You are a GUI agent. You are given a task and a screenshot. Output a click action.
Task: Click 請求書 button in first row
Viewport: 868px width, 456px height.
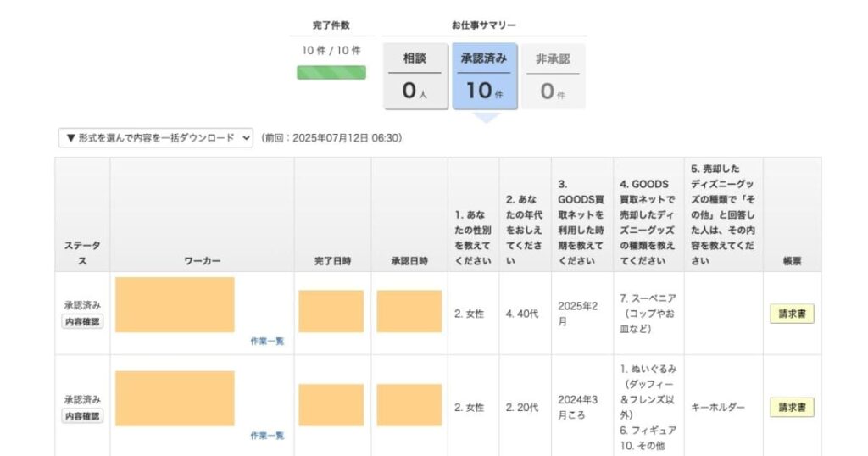pyautogui.click(x=792, y=314)
